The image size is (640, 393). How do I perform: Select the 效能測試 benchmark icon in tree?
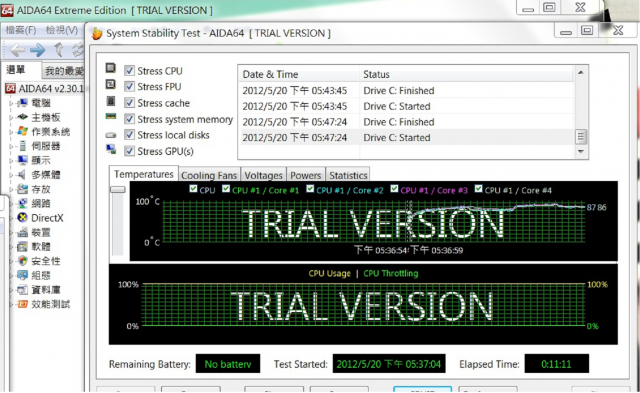(x=22, y=304)
